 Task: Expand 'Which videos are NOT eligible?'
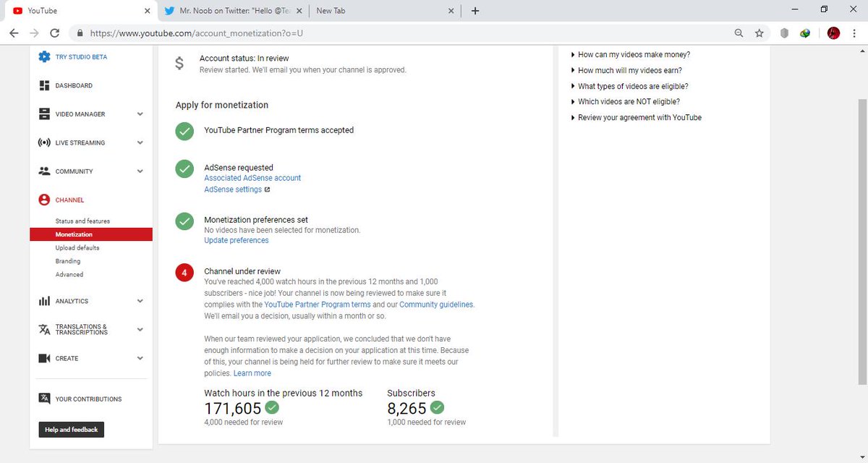pos(625,102)
